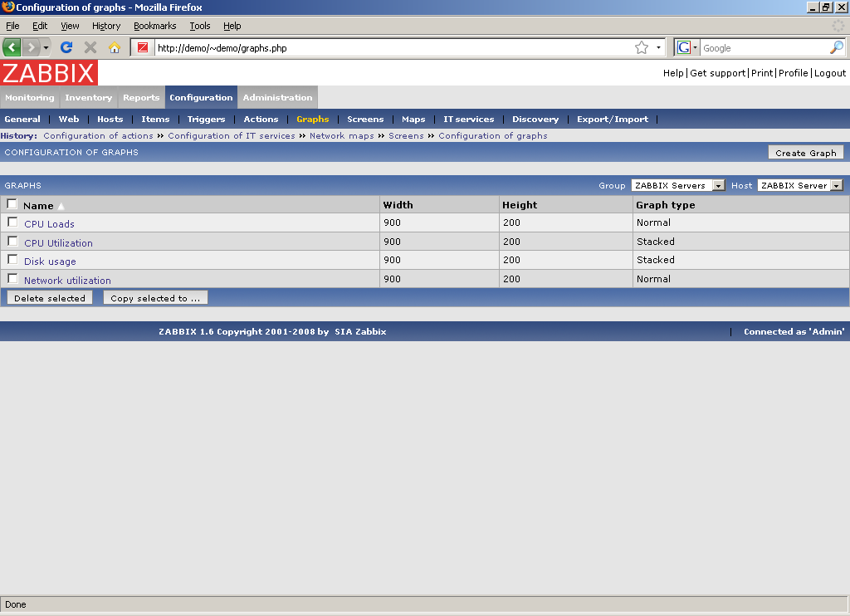Open the Screens submenu item
Image resolution: width=850 pixels, height=616 pixels.
pos(365,120)
